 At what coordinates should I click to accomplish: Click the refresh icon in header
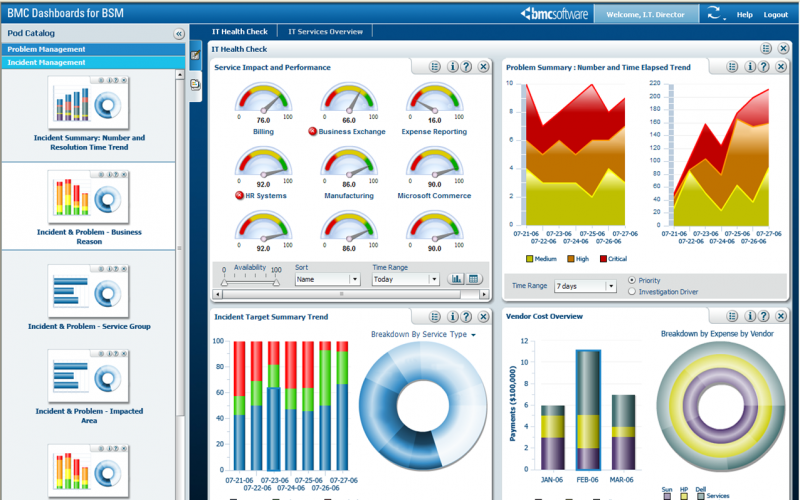713,13
